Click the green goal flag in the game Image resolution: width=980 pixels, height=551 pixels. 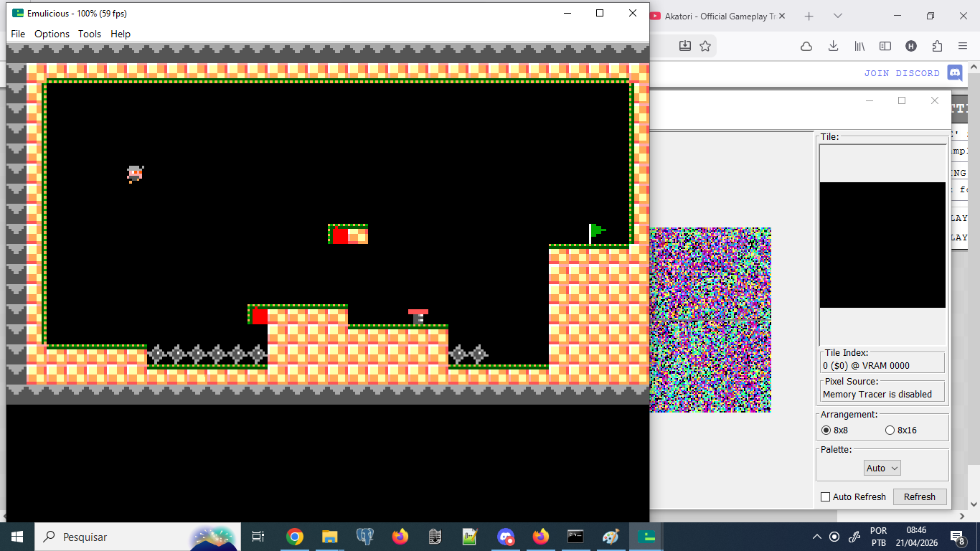597,234
